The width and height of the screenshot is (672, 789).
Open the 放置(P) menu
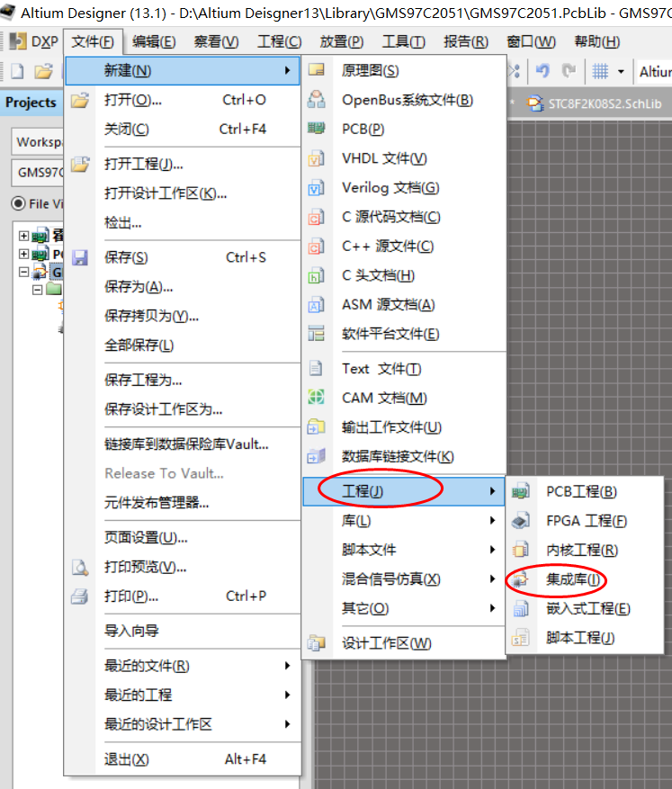(342, 41)
